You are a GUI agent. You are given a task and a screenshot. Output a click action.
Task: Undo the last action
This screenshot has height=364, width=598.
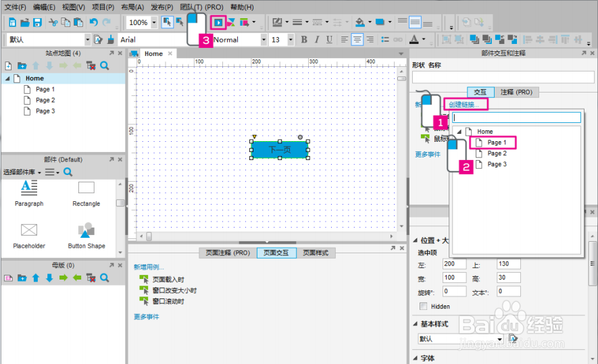[93, 22]
